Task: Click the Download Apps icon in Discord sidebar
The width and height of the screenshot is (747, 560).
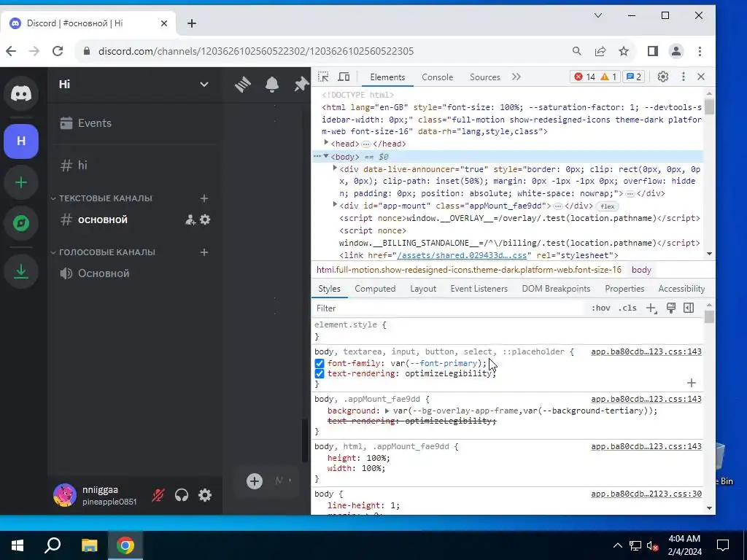Action: coord(21,271)
